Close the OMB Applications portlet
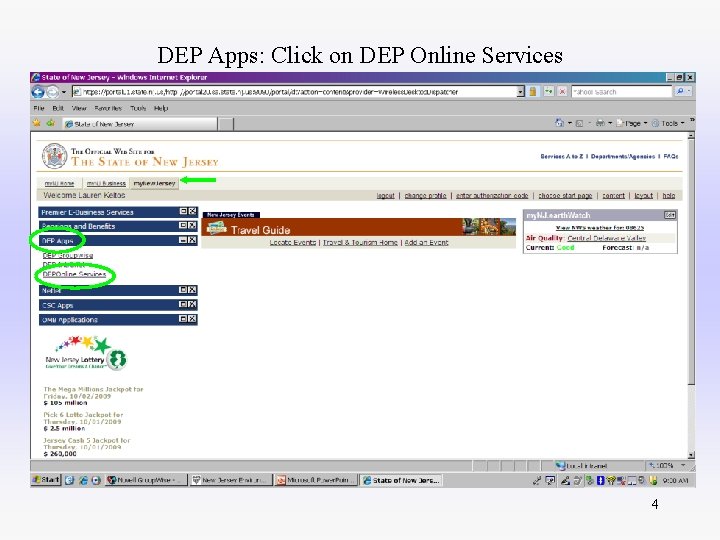The image size is (720, 540). point(192,319)
